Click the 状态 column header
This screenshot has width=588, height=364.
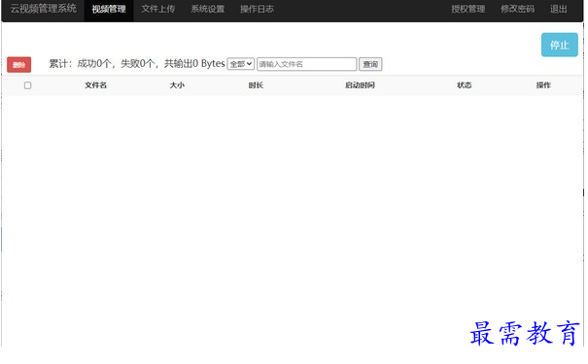pyautogui.click(x=465, y=85)
